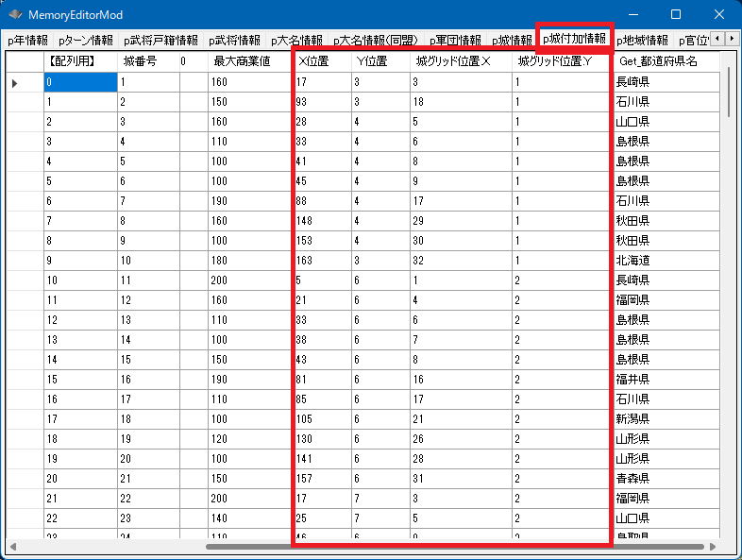
Task: Click the MemoryEditorMod app icon in title bar
Action: 15,15
